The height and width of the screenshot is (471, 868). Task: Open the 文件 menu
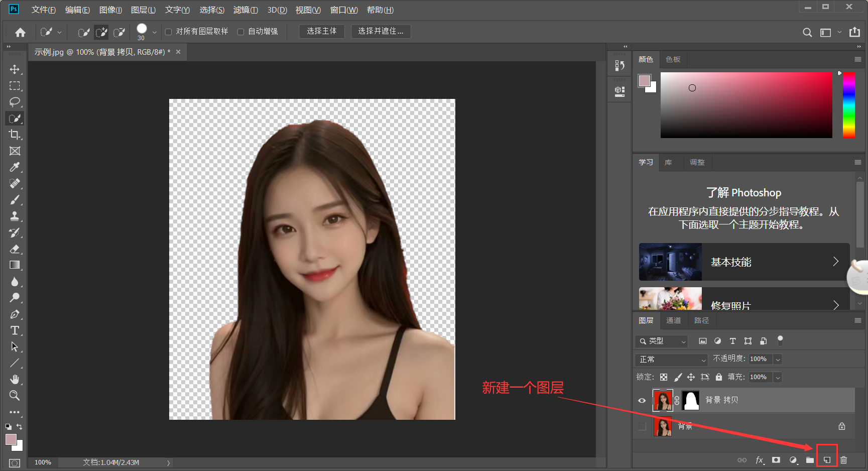tap(43, 10)
